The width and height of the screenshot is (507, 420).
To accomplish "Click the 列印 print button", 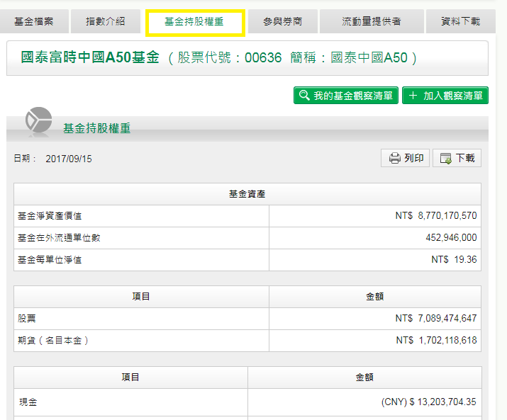I will pyautogui.click(x=405, y=158).
